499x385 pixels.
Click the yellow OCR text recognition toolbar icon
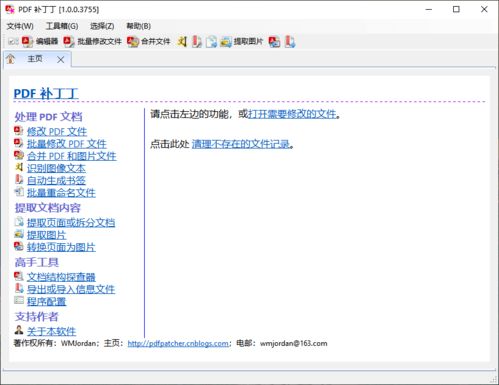pyautogui.click(x=182, y=41)
